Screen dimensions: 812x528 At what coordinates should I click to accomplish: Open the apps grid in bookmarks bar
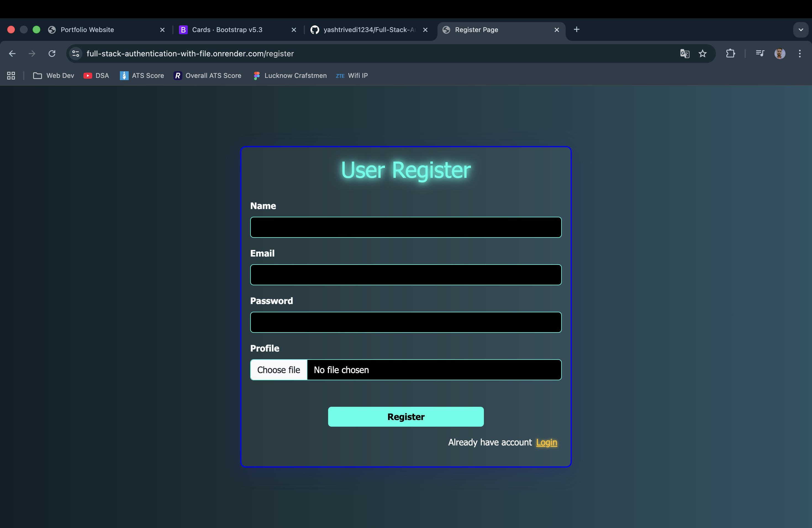[x=11, y=76]
